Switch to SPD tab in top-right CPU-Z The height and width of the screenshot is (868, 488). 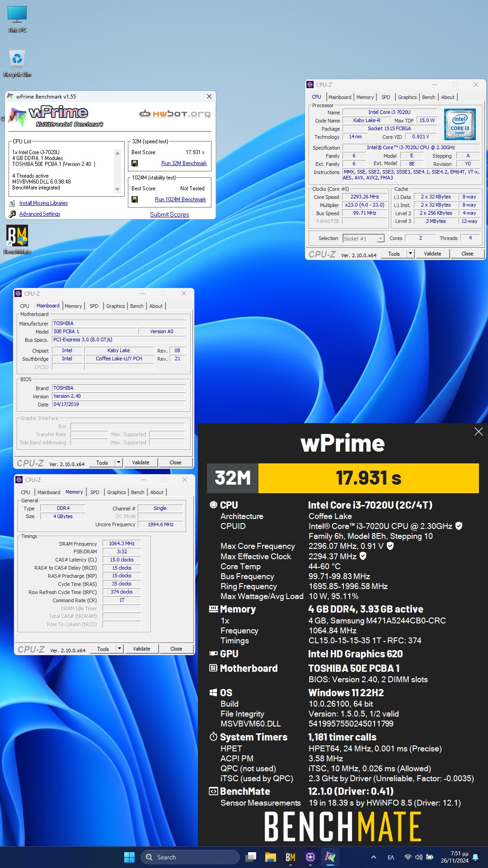tap(385, 97)
